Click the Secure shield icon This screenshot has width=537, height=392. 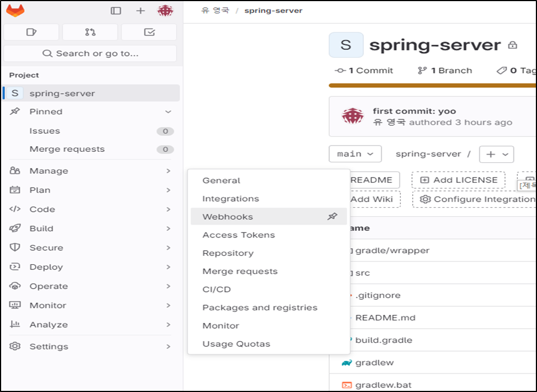pos(15,247)
